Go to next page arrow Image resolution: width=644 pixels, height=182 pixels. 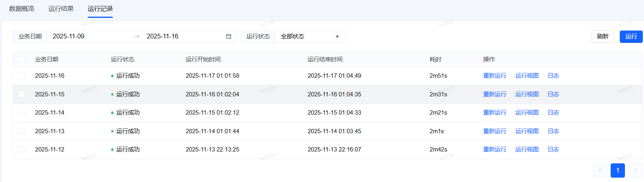click(x=635, y=171)
